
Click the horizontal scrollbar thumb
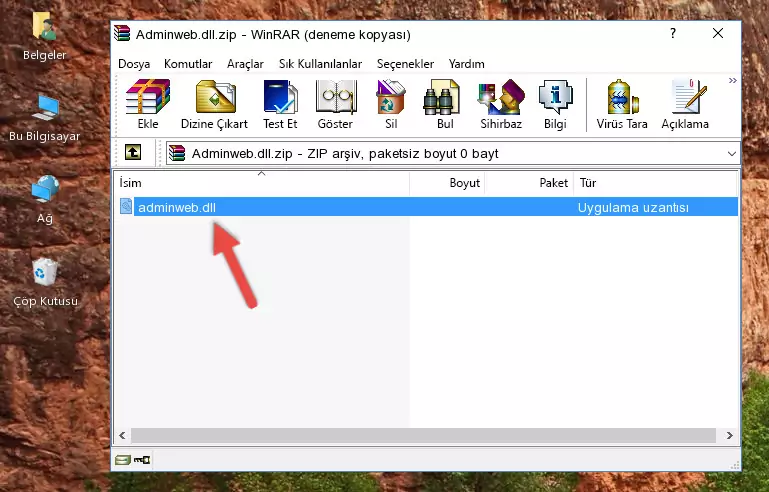click(423, 435)
